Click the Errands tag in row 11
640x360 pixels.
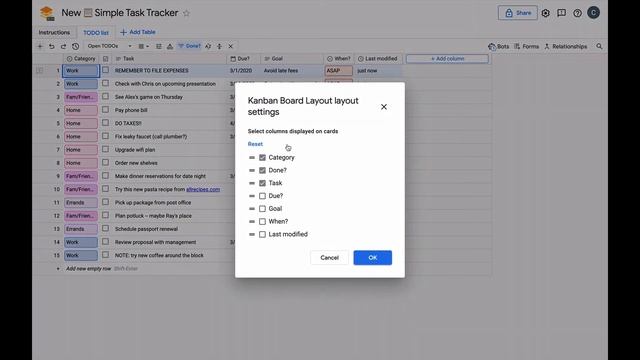[80, 202]
